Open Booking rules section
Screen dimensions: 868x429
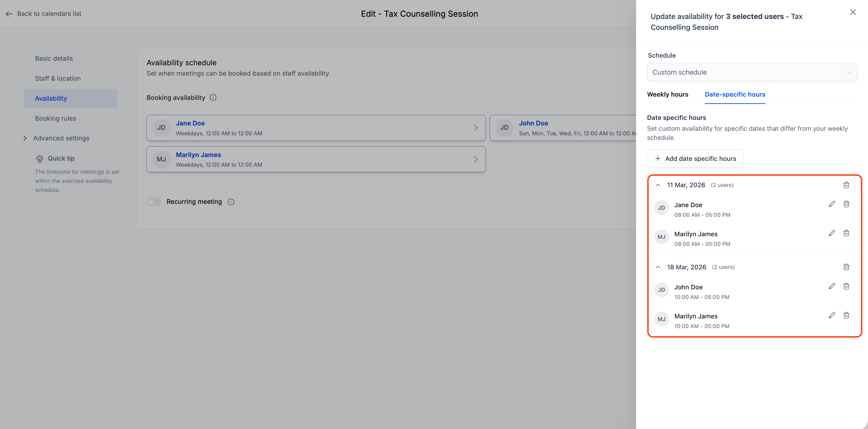(56, 118)
